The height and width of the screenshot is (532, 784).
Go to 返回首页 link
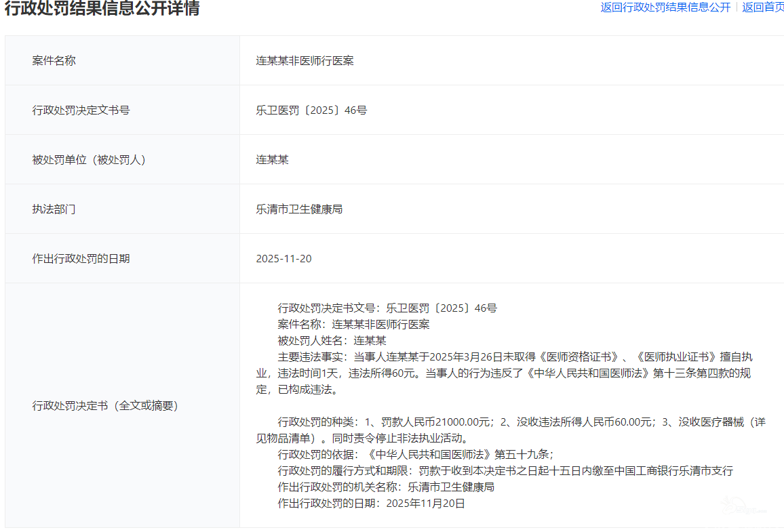(762, 7)
